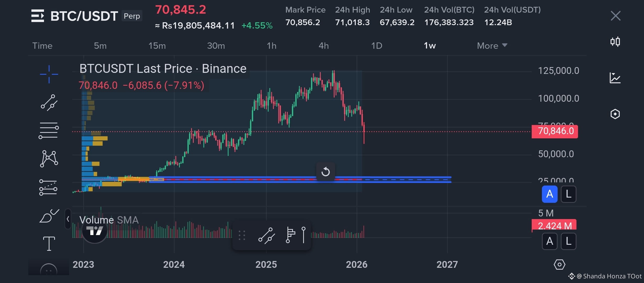Screen dimensions: 644x283
Task: Tap the red 70,846.0 price axis label
Action: [555, 131]
